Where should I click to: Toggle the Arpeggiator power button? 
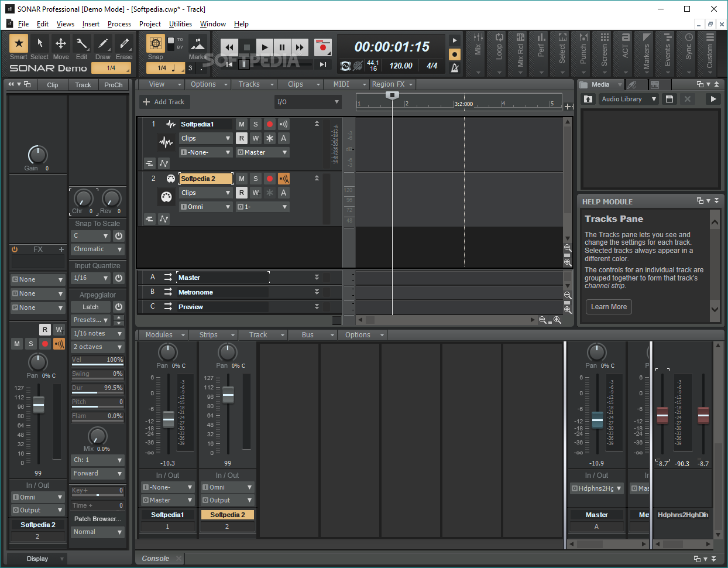pyautogui.click(x=119, y=307)
